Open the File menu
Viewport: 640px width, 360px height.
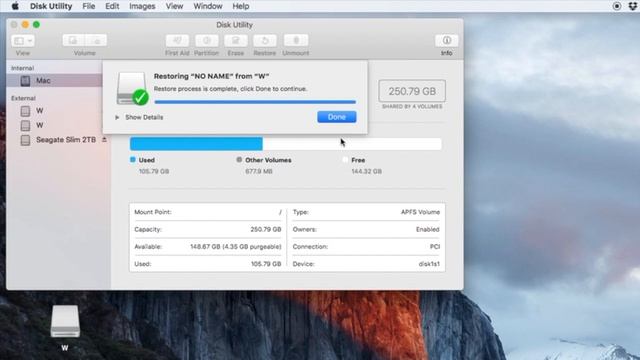(89, 6)
